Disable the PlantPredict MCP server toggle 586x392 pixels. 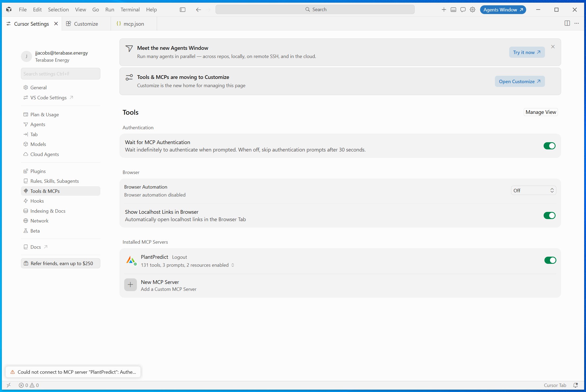pos(550,260)
